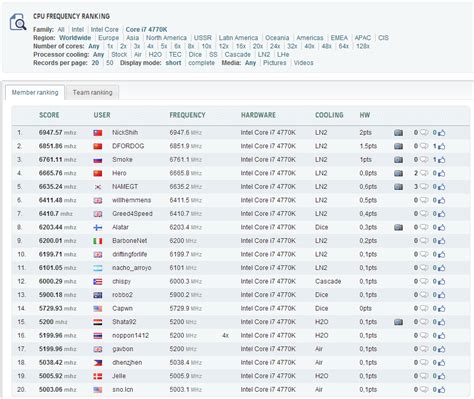Image resolution: width=474 pixels, height=399 pixels.
Task: Select the 128x number of cores filter
Action: [363, 46]
